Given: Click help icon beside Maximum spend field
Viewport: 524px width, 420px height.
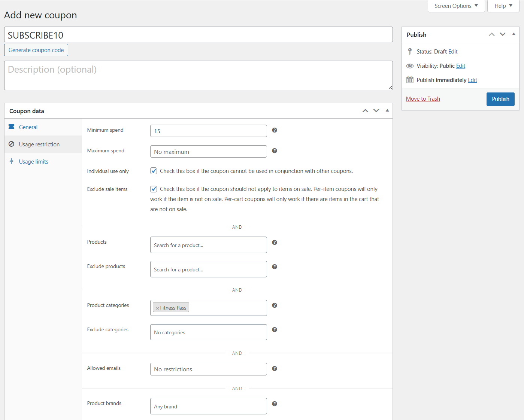Looking at the screenshot, I should click(x=275, y=150).
